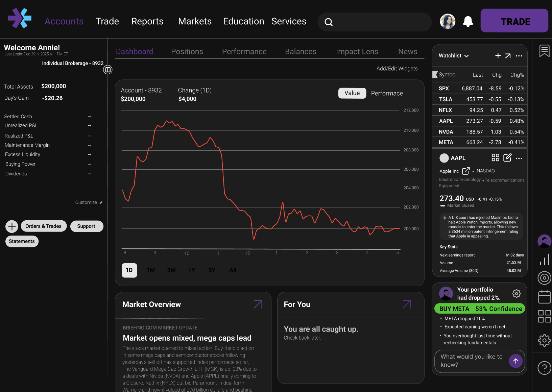The height and width of the screenshot is (392, 552).
Task: Click the purple TRADE button
Action: [x=514, y=21]
